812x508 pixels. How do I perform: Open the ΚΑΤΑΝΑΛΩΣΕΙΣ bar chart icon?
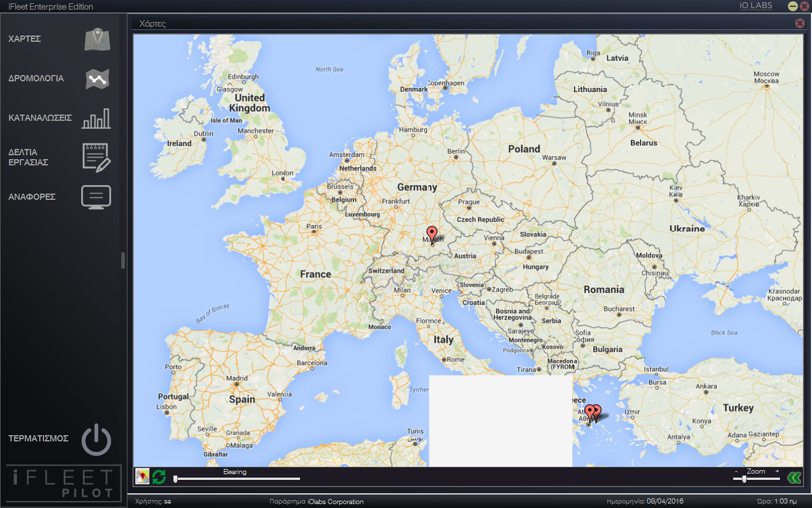point(96,119)
